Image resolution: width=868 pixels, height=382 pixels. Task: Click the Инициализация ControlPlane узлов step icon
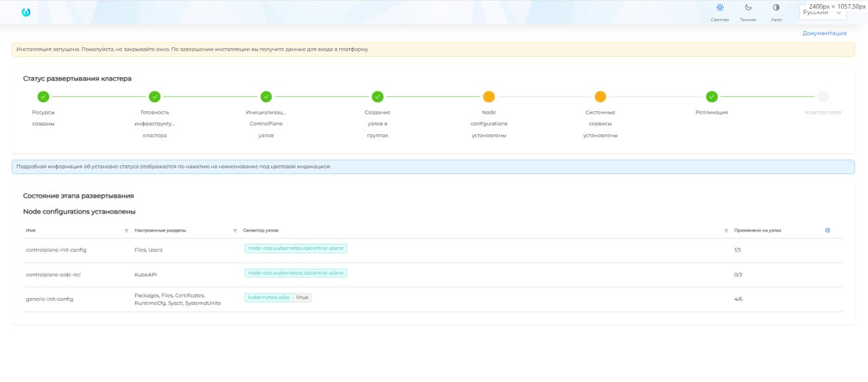[x=266, y=97]
